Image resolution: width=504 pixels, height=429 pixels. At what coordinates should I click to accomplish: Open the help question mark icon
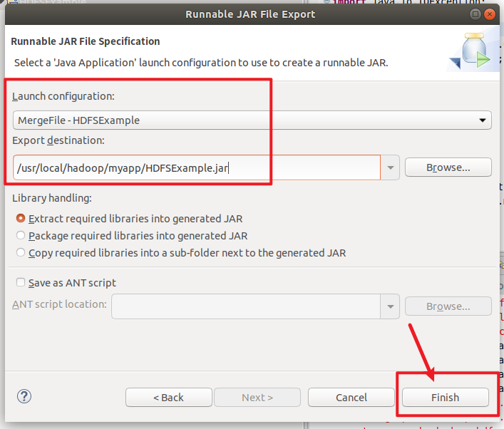coord(24,396)
